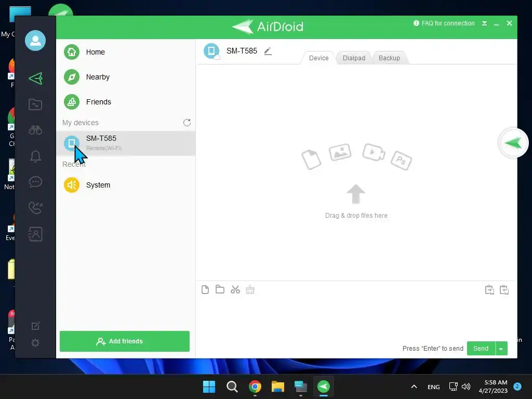532x399 pixels.
Task: Switch to the Dialpad tab
Action: coord(354,58)
